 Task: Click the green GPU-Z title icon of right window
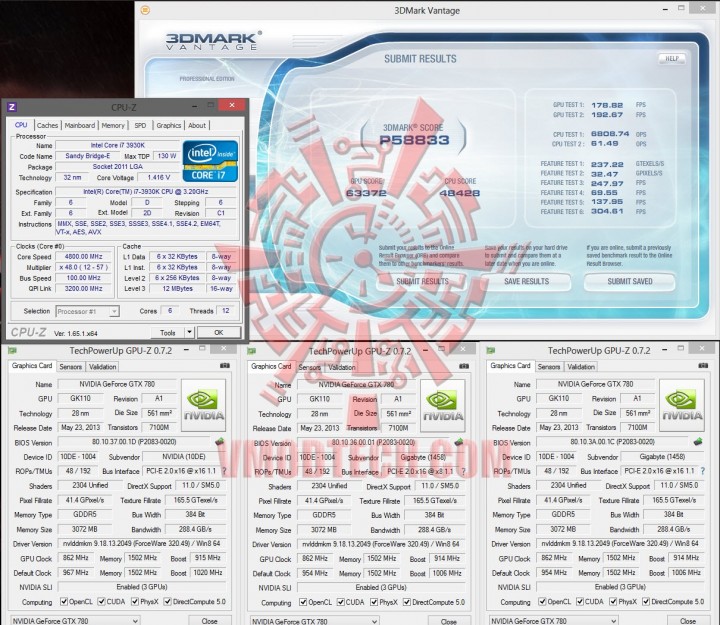point(491,351)
